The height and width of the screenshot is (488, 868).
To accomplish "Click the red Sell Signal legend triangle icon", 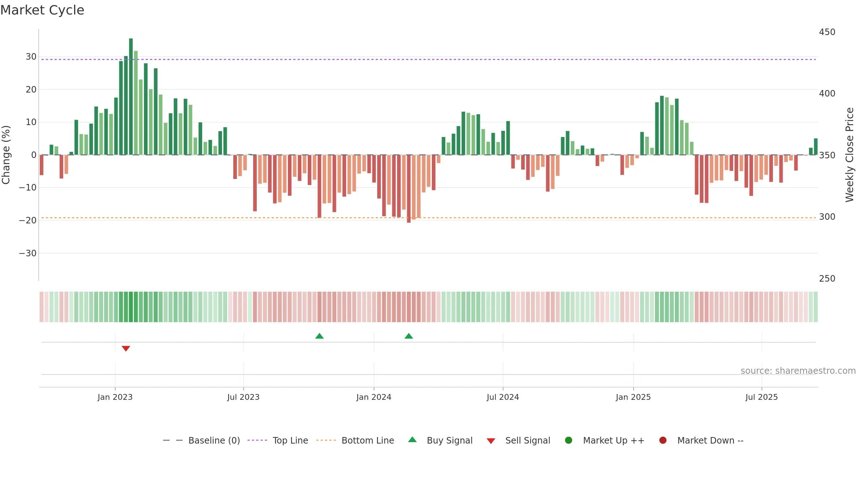I will point(491,441).
